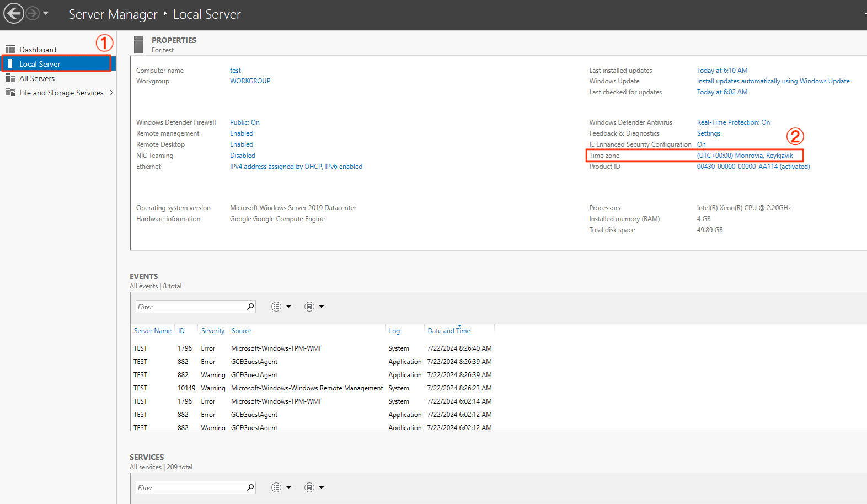Click the Back navigation arrow

tap(14, 13)
